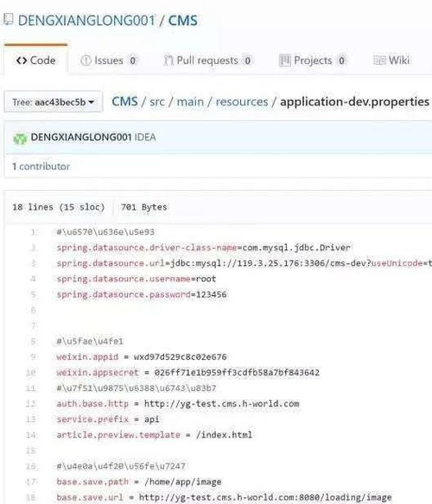The width and height of the screenshot is (432, 504).
Task: Click the Code tab angle-brackets icon
Action: tap(22, 60)
